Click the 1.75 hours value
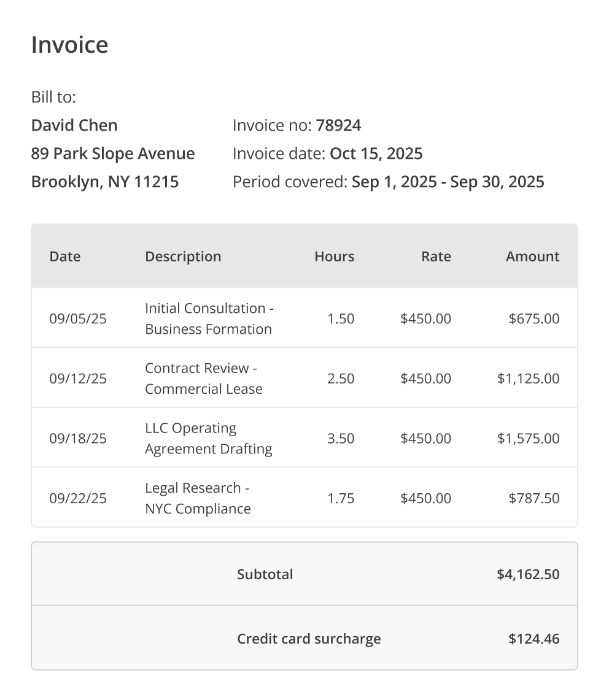609x700 pixels. [x=341, y=498]
